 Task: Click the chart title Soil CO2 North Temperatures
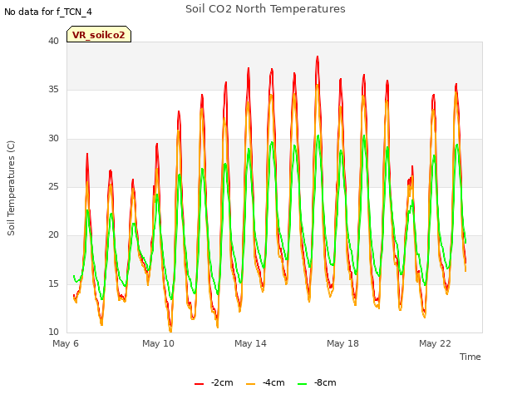tap(265, 9)
